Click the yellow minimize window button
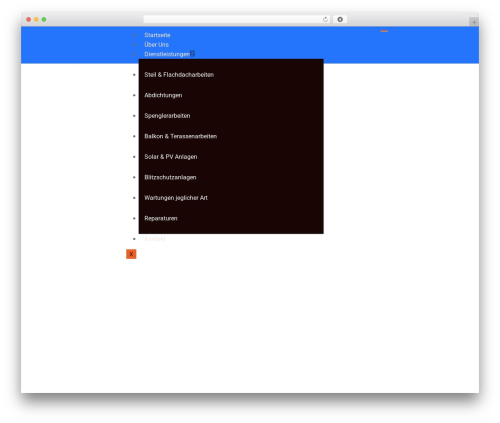500x423 pixels. [x=36, y=20]
